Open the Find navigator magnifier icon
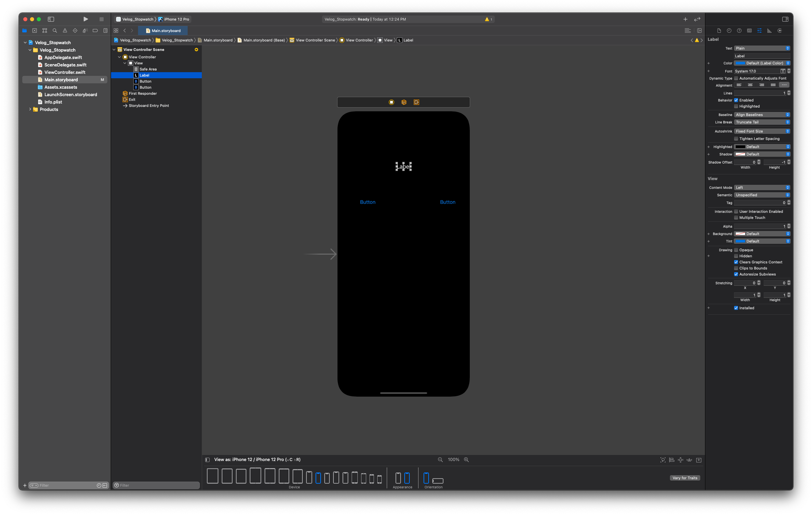The width and height of the screenshot is (812, 515). point(55,31)
